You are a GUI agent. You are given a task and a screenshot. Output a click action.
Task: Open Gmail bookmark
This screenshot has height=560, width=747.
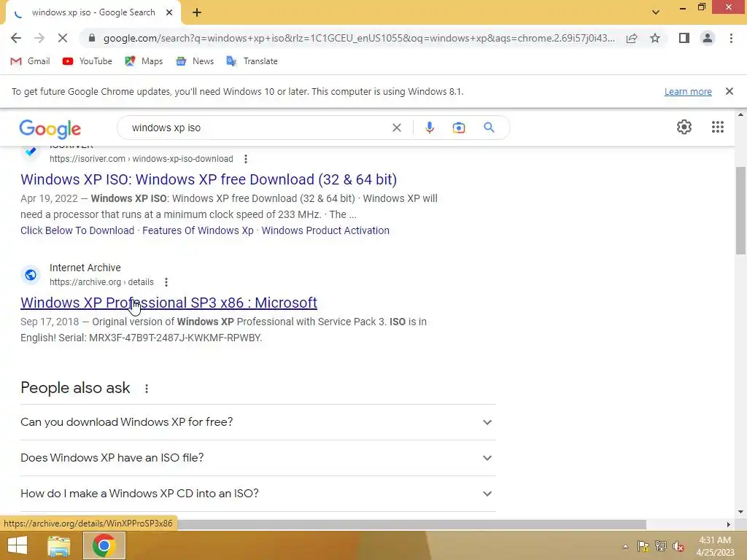coord(30,61)
